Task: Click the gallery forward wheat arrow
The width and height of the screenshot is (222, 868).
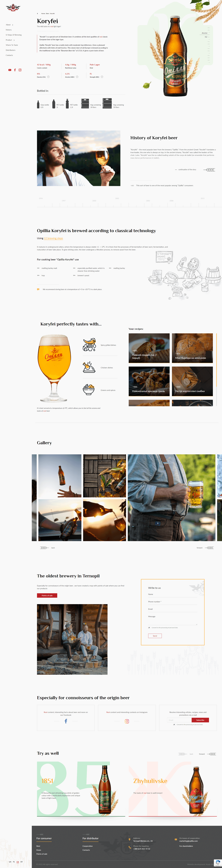Action: [x=210, y=548]
